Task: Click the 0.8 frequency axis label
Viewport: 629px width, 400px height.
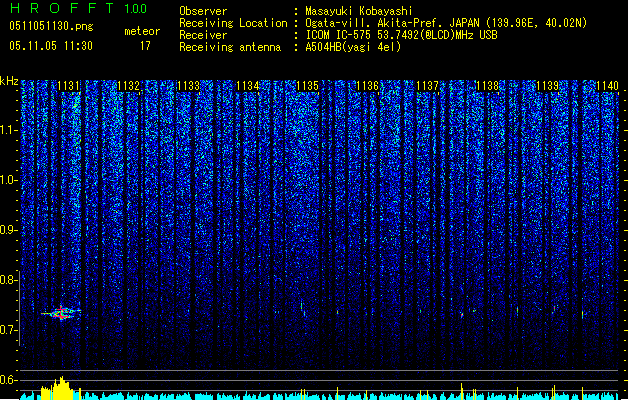Action: pos(9,280)
